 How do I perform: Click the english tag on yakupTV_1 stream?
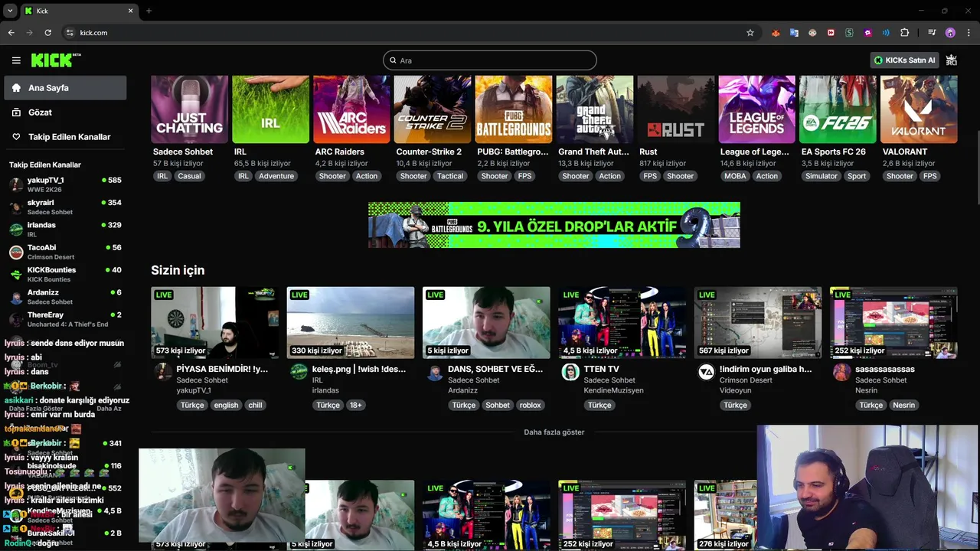pyautogui.click(x=226, y=406)
